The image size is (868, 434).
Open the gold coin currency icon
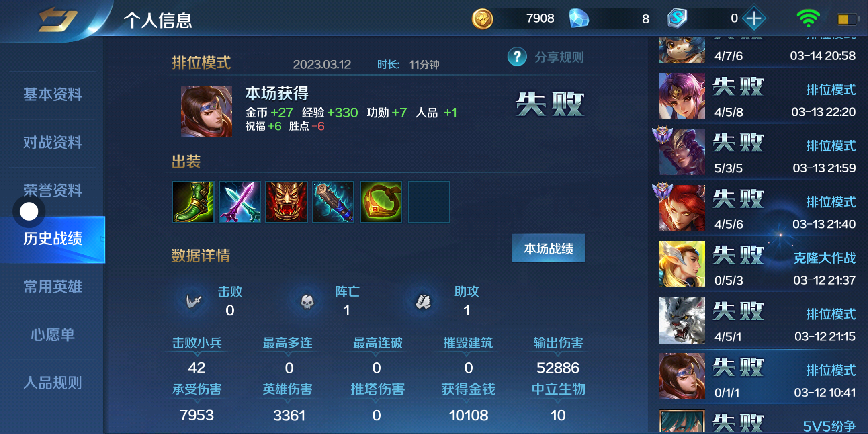[x=482, y=19]
